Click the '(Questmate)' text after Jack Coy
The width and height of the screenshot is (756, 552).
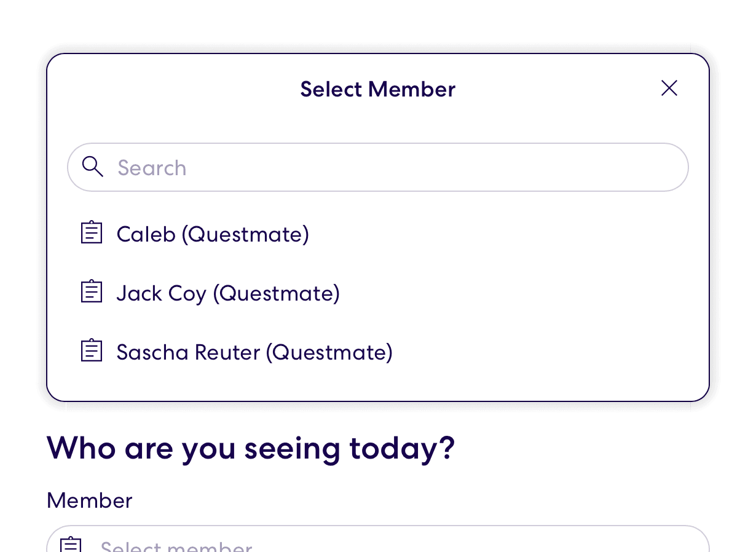tap(276, 293)
